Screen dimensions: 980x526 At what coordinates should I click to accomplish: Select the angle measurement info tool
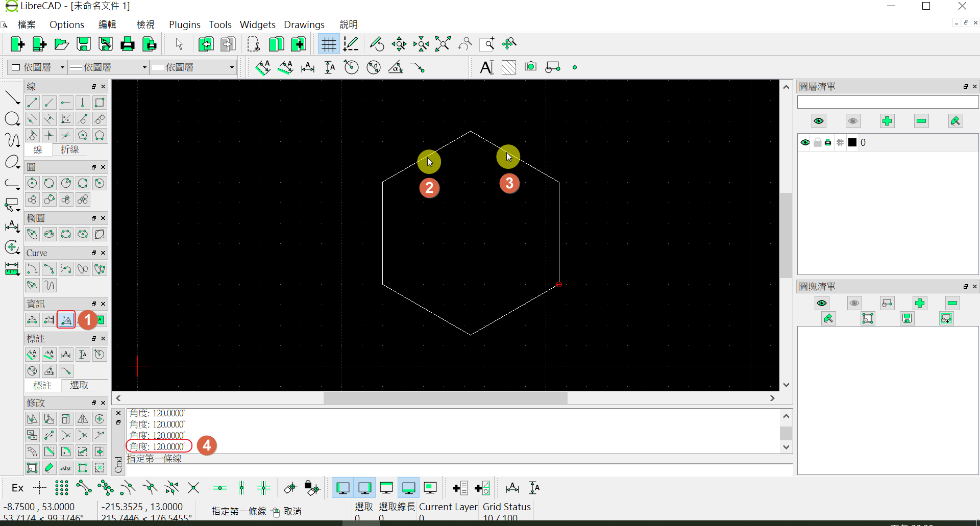click(x=66, y=320)
